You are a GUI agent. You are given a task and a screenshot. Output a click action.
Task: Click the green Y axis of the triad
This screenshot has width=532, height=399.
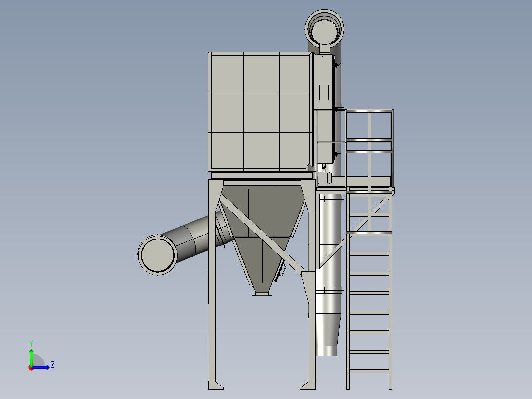[x=31, y=357]
